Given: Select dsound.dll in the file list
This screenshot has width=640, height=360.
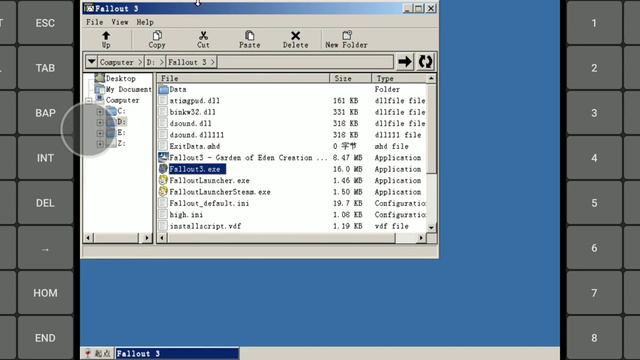Looking at the screenshot, I should [190, 124].
